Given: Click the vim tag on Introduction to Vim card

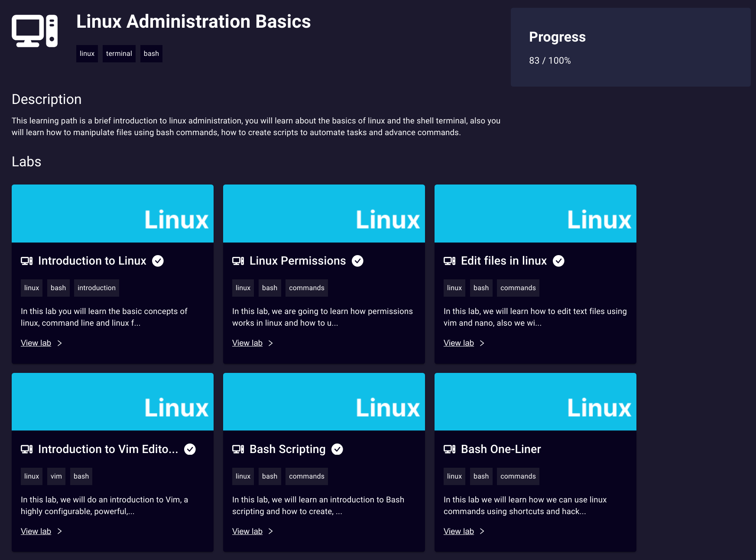Looking at the screenshot, I should [56, 476].
